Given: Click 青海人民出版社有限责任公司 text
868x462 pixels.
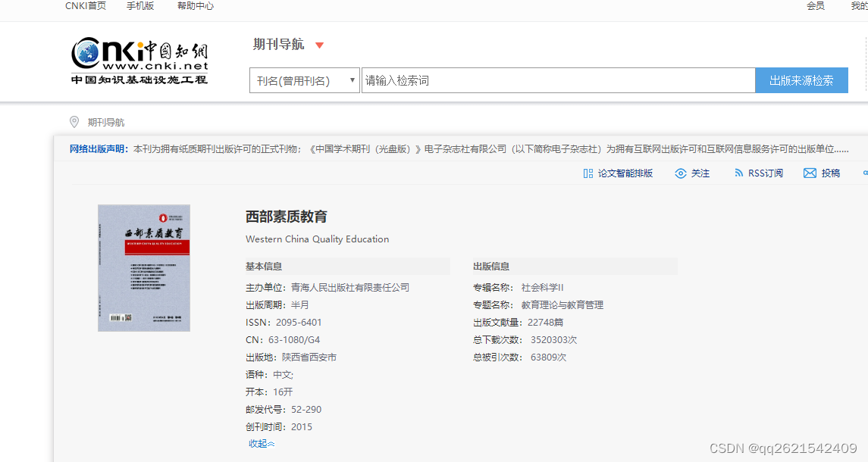Looking at the screenshot, I should pyautogui.click(x=350, y=288).
